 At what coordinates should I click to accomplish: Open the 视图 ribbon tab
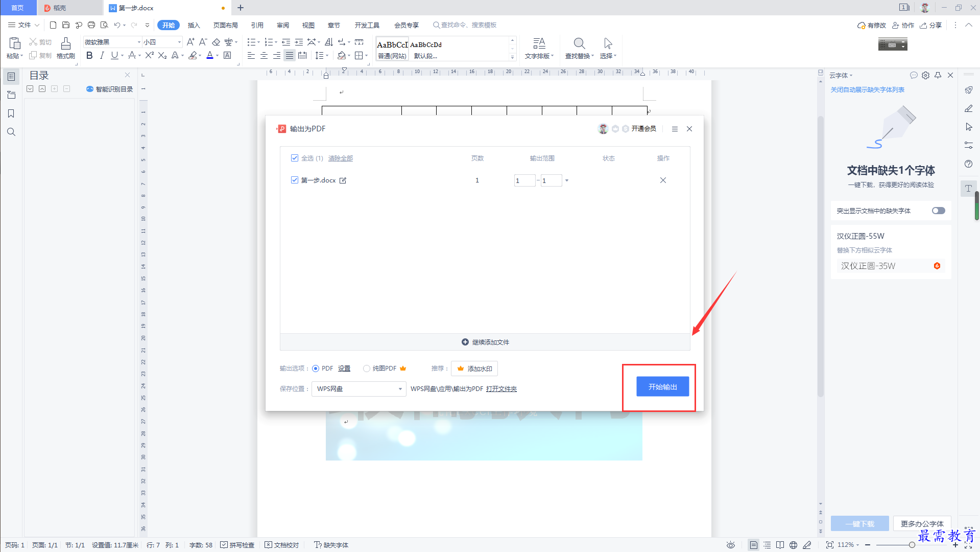tap(308, 25)
